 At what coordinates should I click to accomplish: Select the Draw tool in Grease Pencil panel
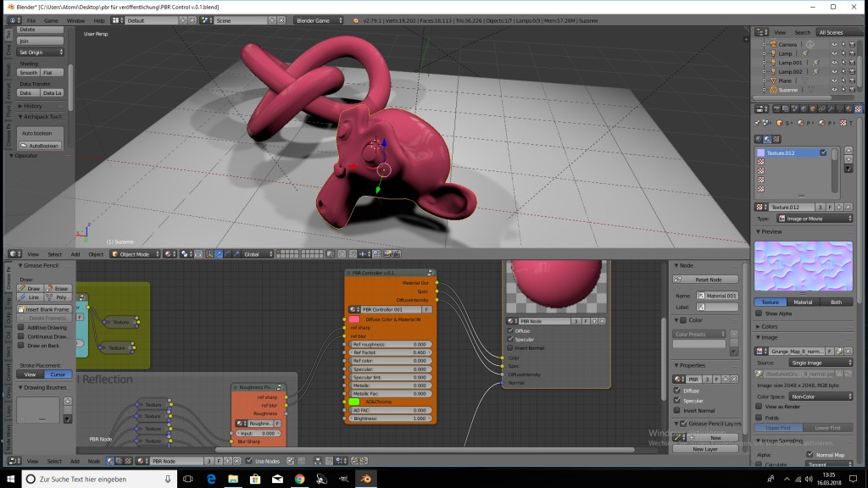pos(31,289)
